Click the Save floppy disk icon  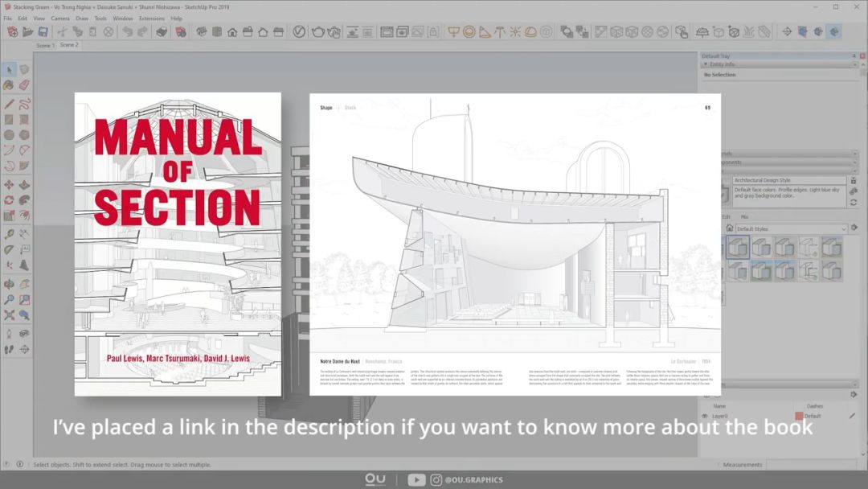[43, 31]
